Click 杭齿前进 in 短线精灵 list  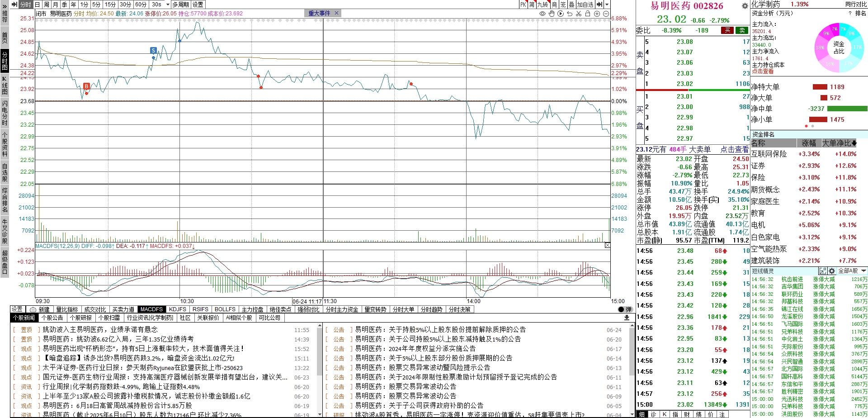[x=792, y=279]
